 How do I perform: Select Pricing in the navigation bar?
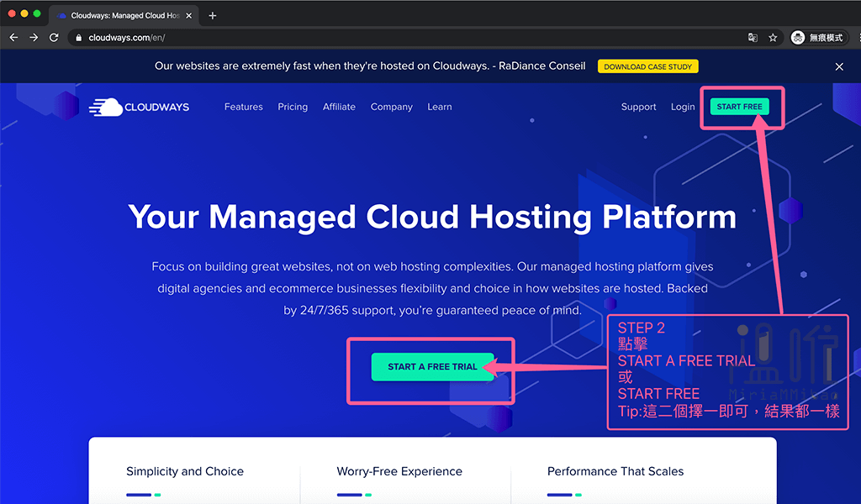point(293,107)
